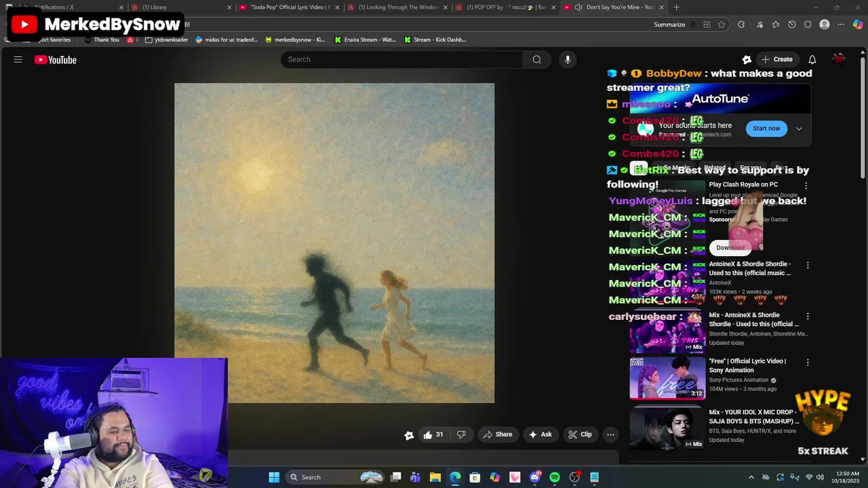
Task: Click the Create button
Action: point(776,60)
